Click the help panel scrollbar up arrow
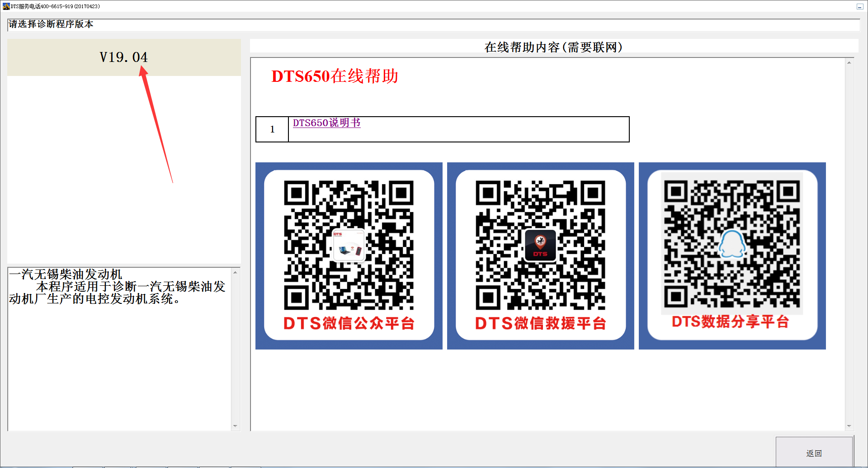Image resolution: width=868 pixels, height=468 pixels. point(849,63)
